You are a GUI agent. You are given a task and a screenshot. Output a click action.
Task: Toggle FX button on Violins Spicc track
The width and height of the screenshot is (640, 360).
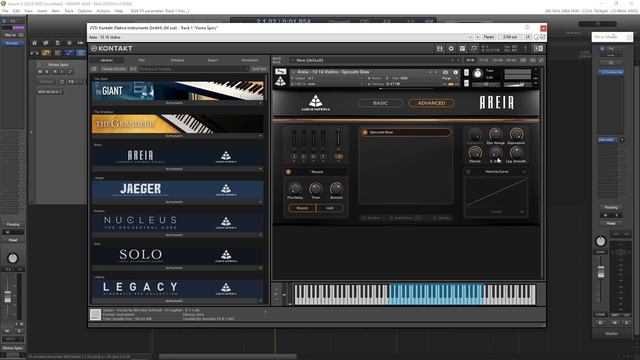[71, 82]
